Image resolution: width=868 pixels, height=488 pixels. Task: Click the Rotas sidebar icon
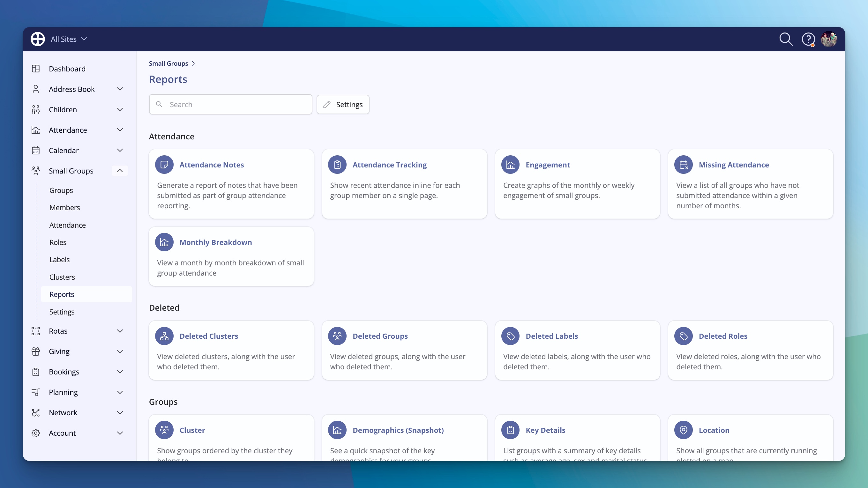click(x=36, y=331)
